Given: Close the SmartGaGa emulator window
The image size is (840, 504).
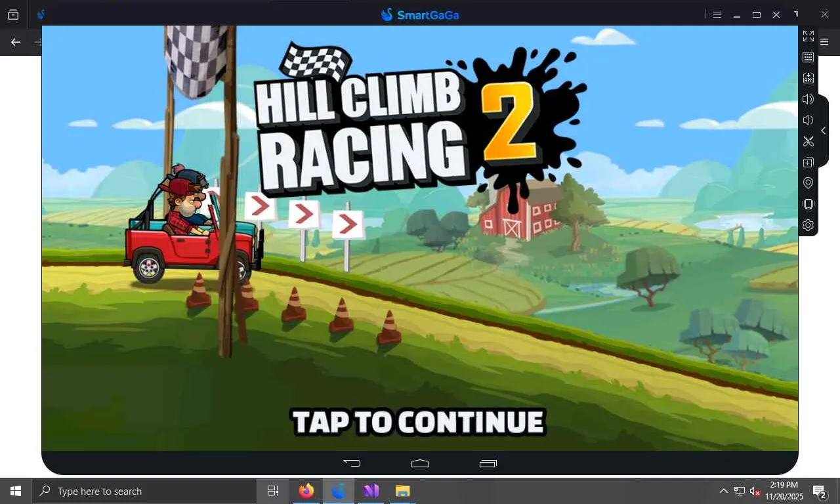Looking at the screenshot, I should point(776,14).
